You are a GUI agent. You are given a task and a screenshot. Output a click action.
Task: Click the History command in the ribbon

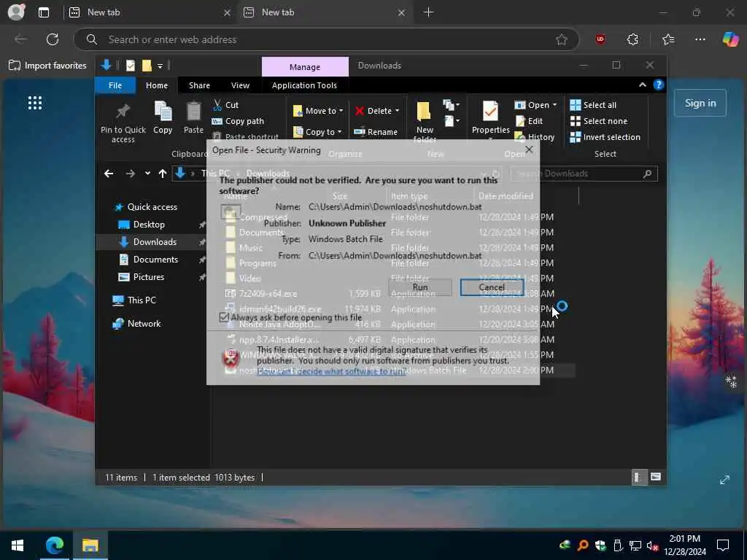pyautogui.click(x=535, y=136)
